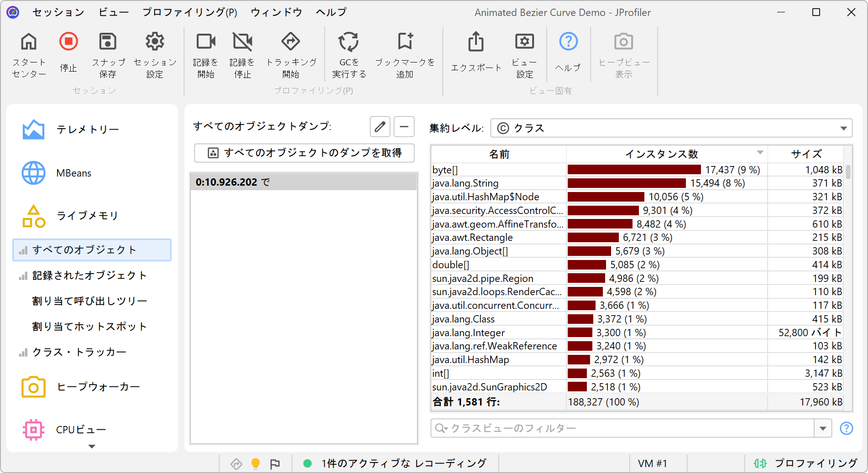This screenshot has height=473, width=868.
Task: Open the ウィンドウ menu
Action: pyautogui.click(x=276, y=12)
